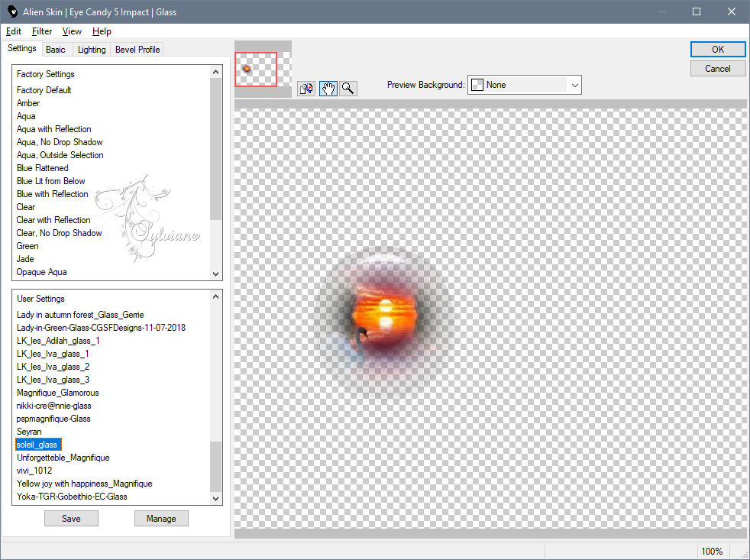Screen dimensions: 750x560
Task: Select LK_les_Iva_glass_2 setting
Action: (x=53, y=366)
